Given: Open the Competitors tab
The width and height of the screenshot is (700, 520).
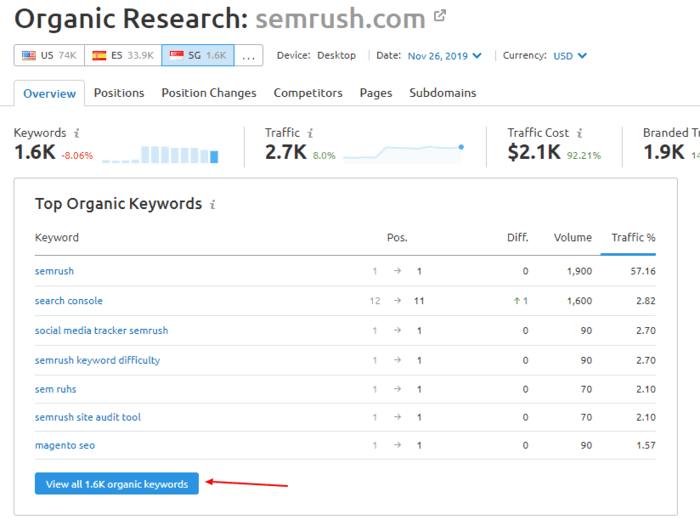Looking at the screenshot, I should 308,93.
